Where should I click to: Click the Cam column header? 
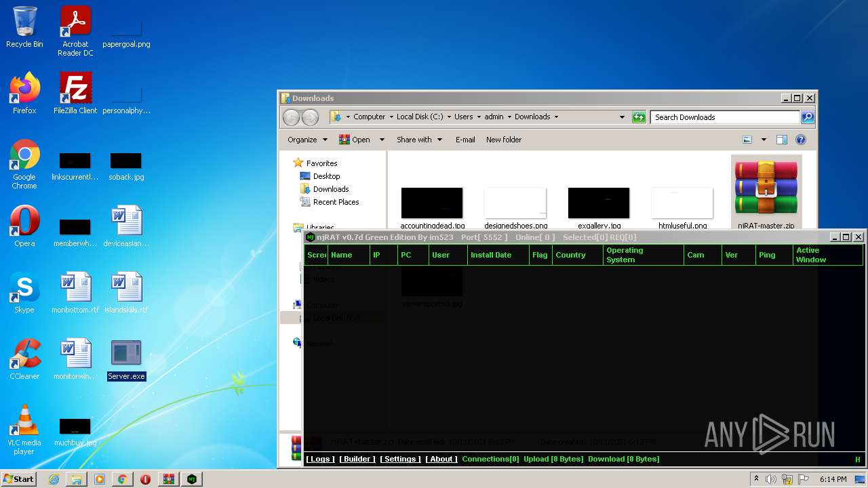click(703, 255)
